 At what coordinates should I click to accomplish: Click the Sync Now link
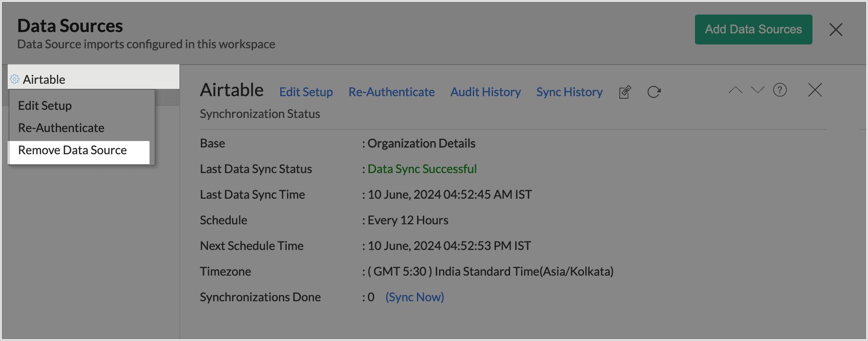click(x=415, y=297)
